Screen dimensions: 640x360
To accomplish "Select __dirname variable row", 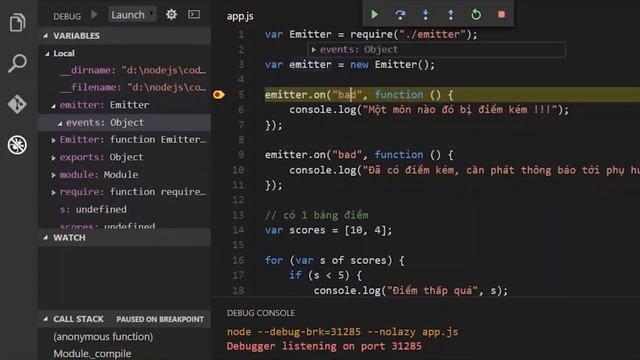I will click(124, 70).
